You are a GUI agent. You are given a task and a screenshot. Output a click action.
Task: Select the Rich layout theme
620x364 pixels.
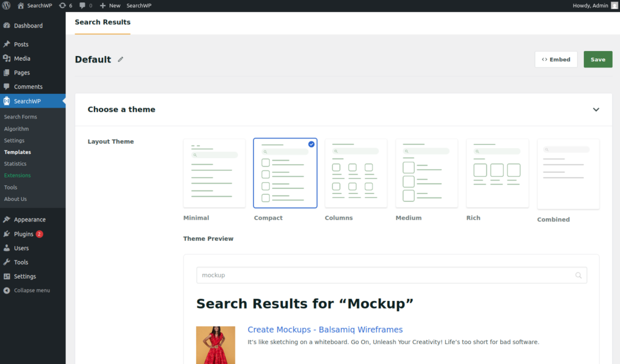[497, 173]
